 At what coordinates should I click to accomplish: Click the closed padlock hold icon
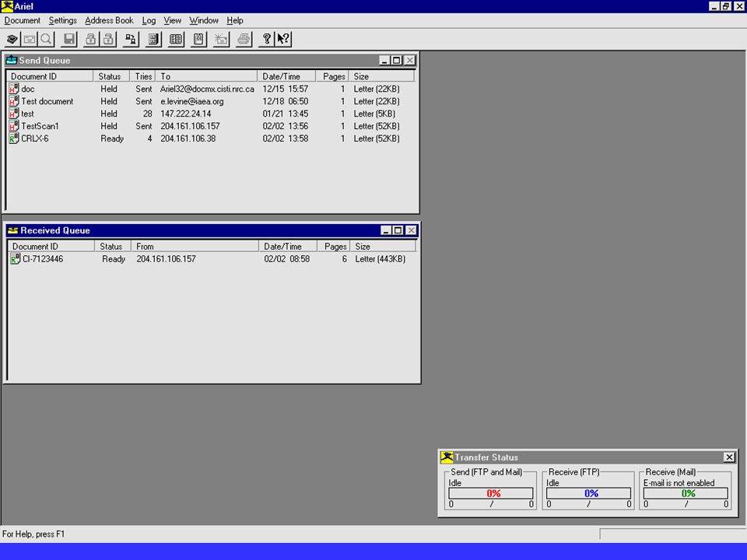pos(90,39)
